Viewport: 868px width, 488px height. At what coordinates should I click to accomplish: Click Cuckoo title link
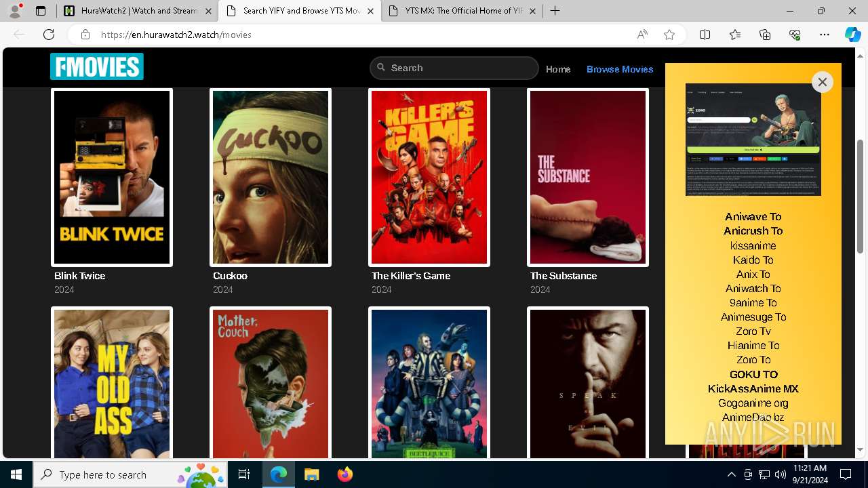pyautogui.click(x=230, y=276)
